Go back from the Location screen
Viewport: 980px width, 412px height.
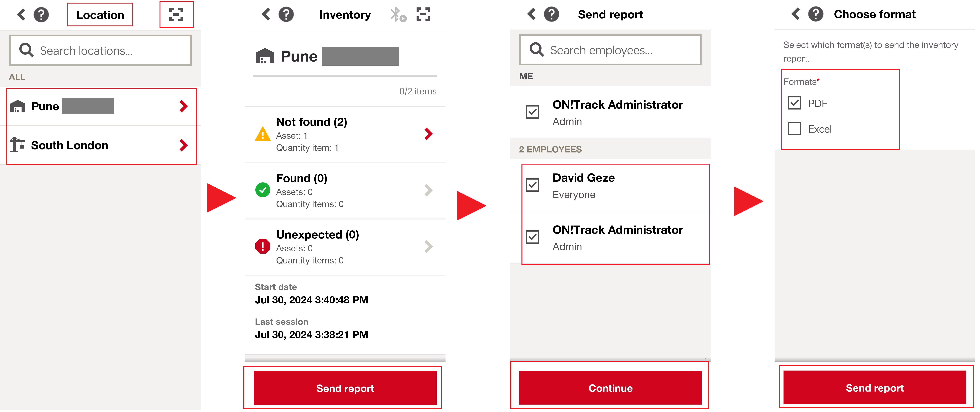click(21, 15)
